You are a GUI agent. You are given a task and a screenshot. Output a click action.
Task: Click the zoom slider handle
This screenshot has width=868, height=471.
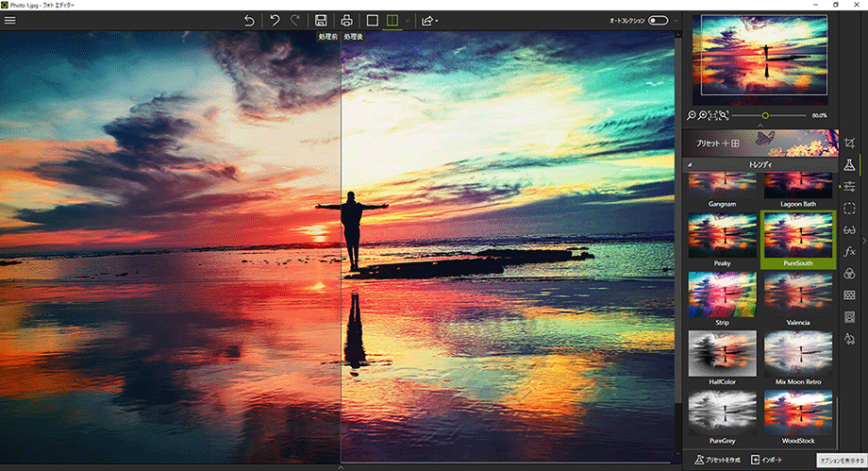pyautogui.click(x=765, y=115)
